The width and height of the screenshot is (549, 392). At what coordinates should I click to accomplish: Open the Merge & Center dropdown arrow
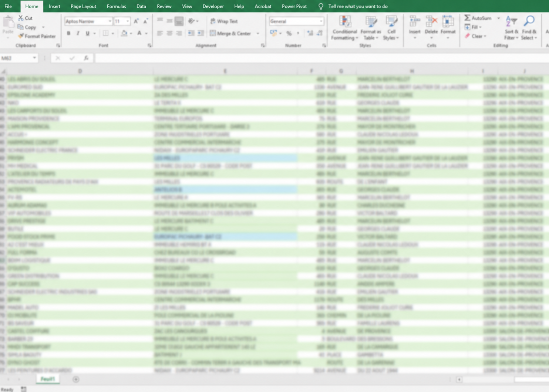tap(258, 33)
